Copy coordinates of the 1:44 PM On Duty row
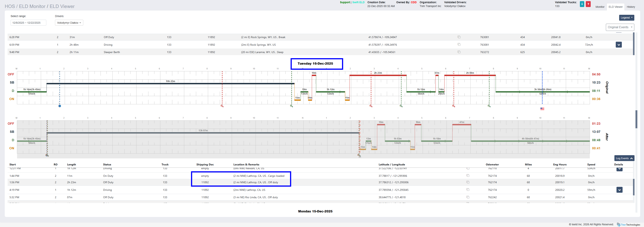 click(x=468, y=176)
